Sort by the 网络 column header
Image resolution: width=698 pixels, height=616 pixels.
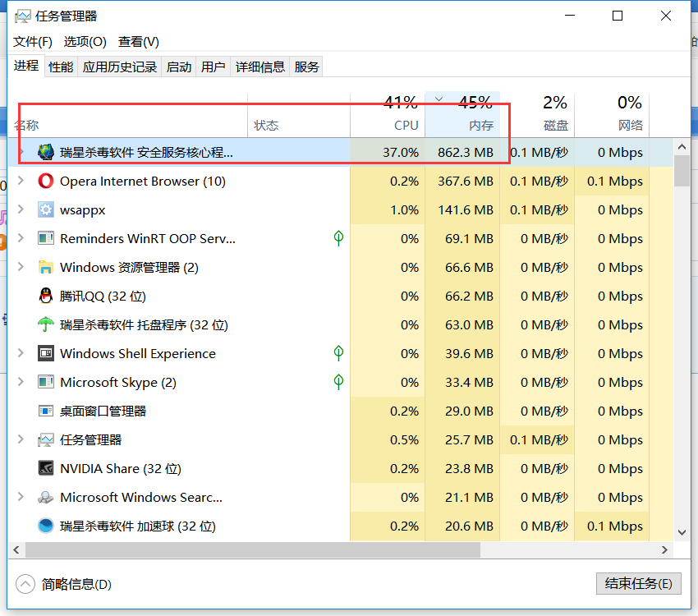coord(612,115)
